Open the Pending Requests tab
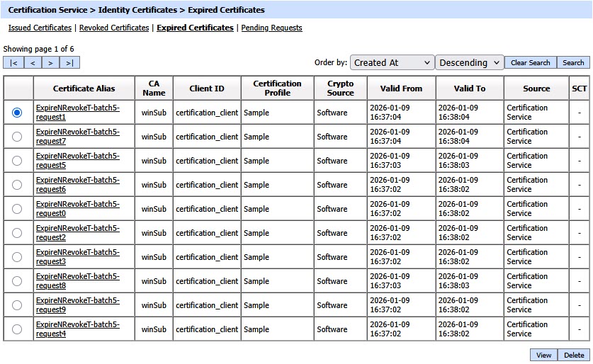593x364 pixels. [x=271, y=28]
